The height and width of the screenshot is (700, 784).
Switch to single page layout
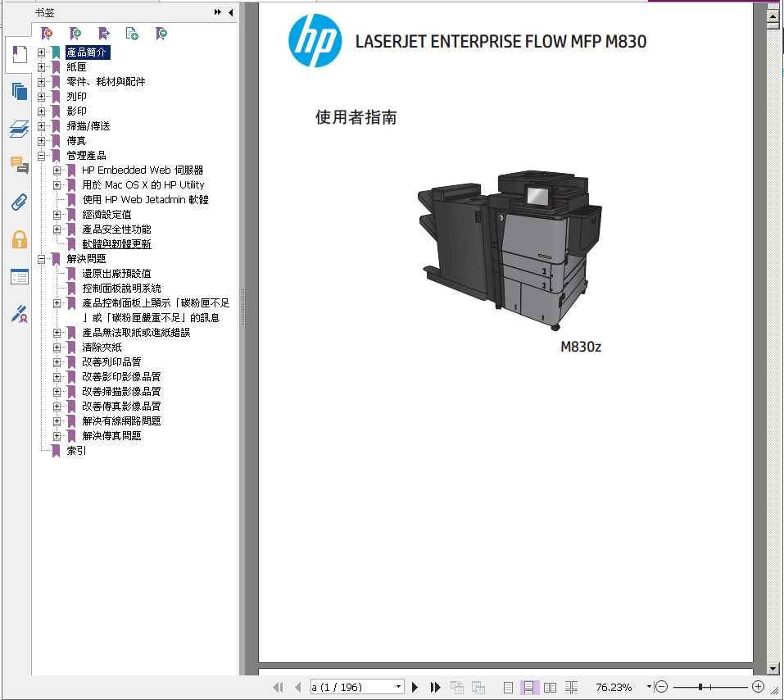tap(508, 687)
